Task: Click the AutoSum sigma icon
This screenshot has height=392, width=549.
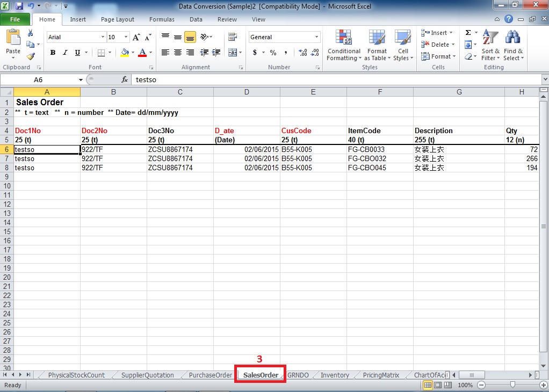Action: pos(468,33)
